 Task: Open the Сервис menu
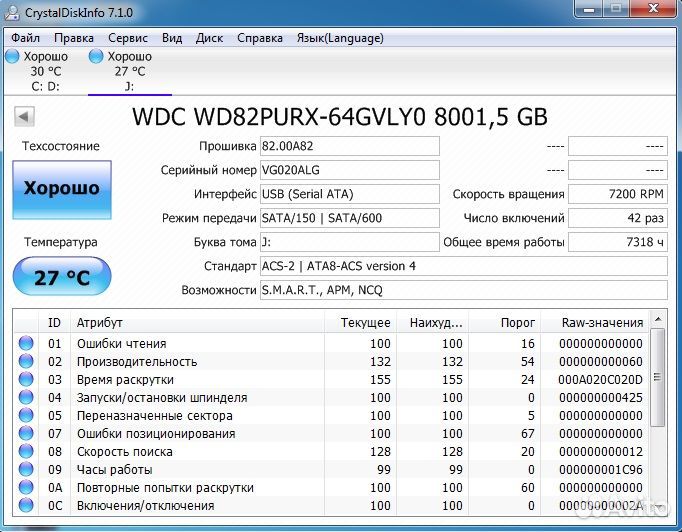128,38
